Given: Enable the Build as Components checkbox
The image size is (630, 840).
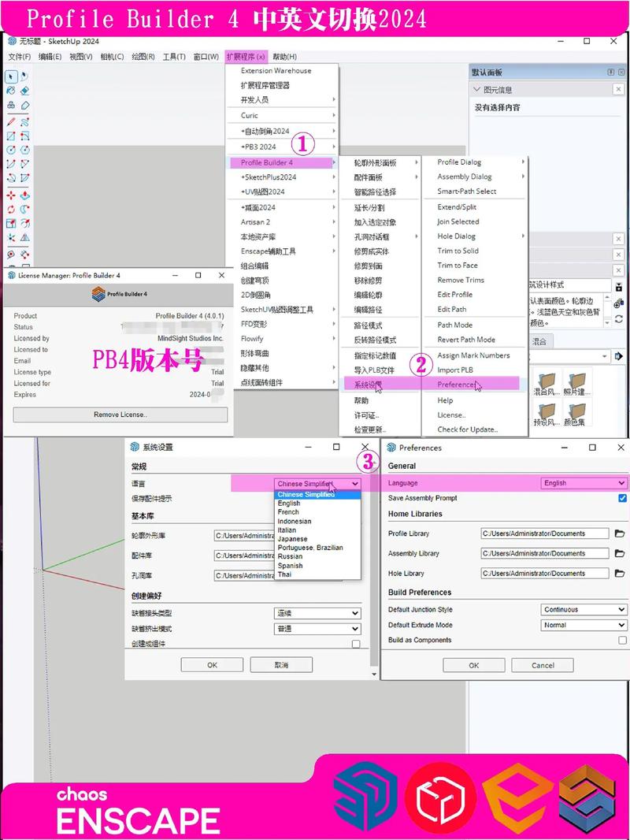Looking at the screenshot, I should (623, 641).
